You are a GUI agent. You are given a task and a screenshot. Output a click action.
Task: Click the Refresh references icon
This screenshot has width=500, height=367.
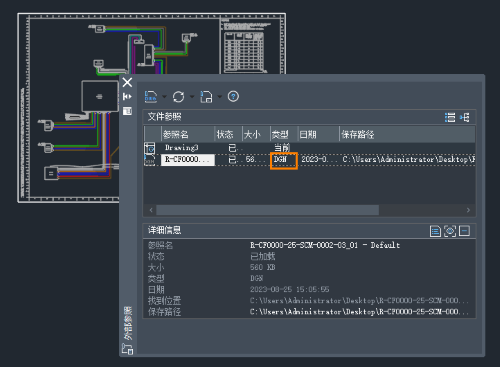179,97
